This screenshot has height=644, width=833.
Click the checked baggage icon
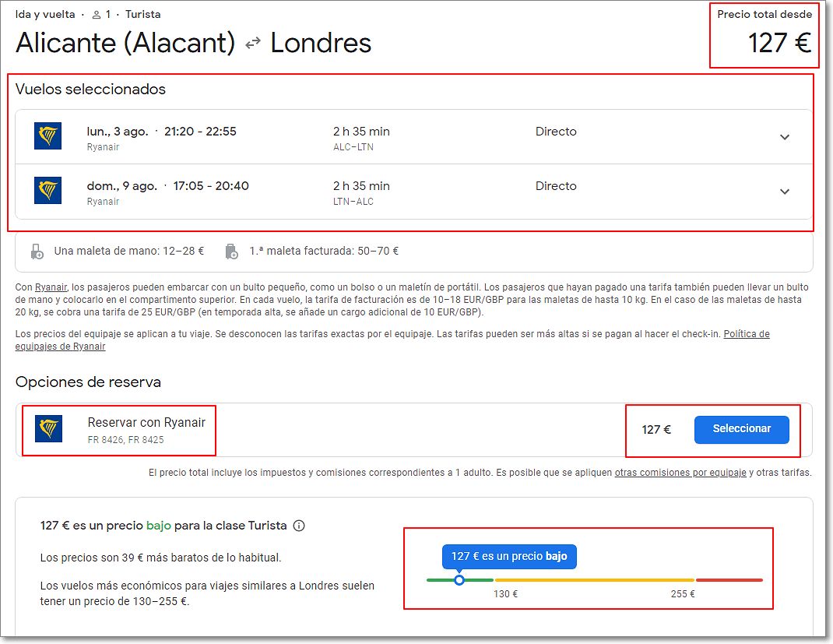click(x=232, y=252)
